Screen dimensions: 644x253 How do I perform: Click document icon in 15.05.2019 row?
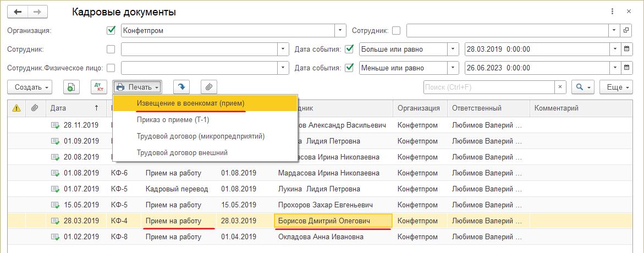[x=55, y=205]
